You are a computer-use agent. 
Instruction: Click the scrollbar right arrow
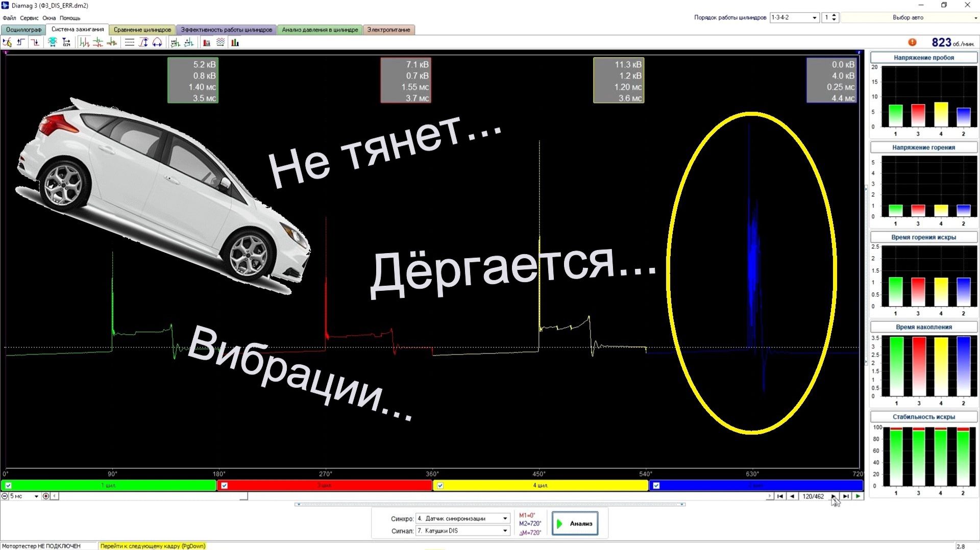coord(770,496)
